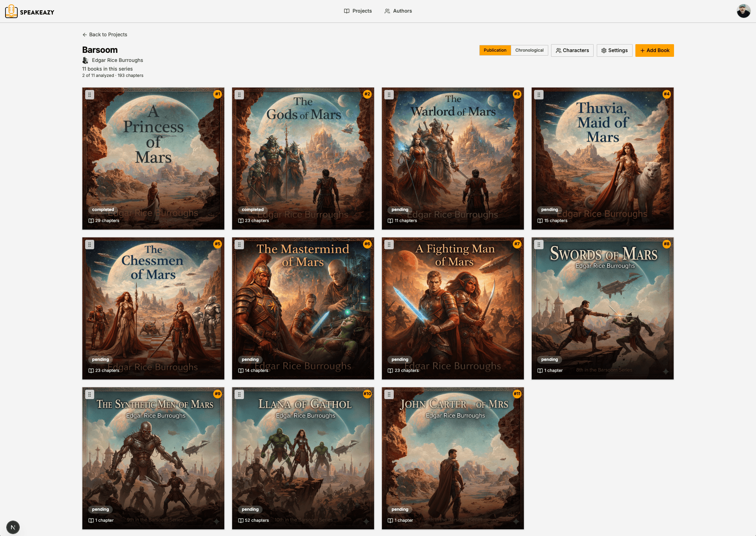The height and width of the screenshot is (536, 756).
Task: Select Publication order toggle
Action: coord(495,50)
